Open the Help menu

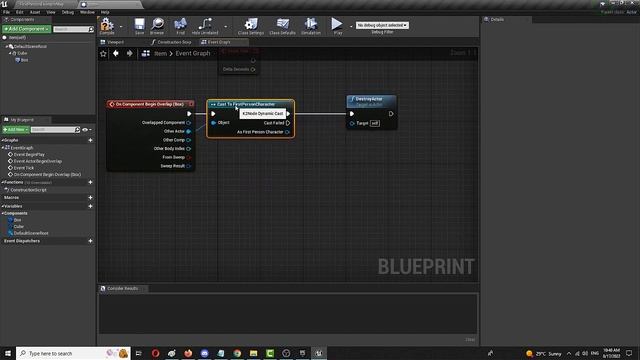tap(105, 12)
